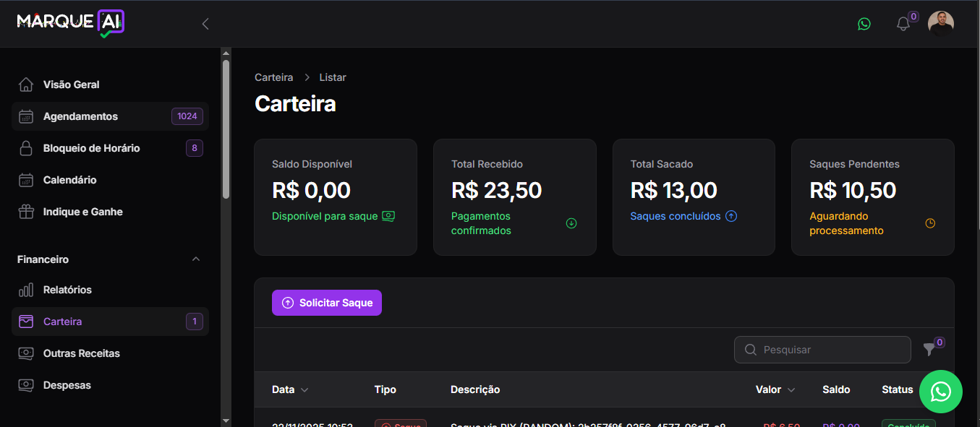Click the Carteira breadcrumb link
980x427 pixels.
point(273,77)
